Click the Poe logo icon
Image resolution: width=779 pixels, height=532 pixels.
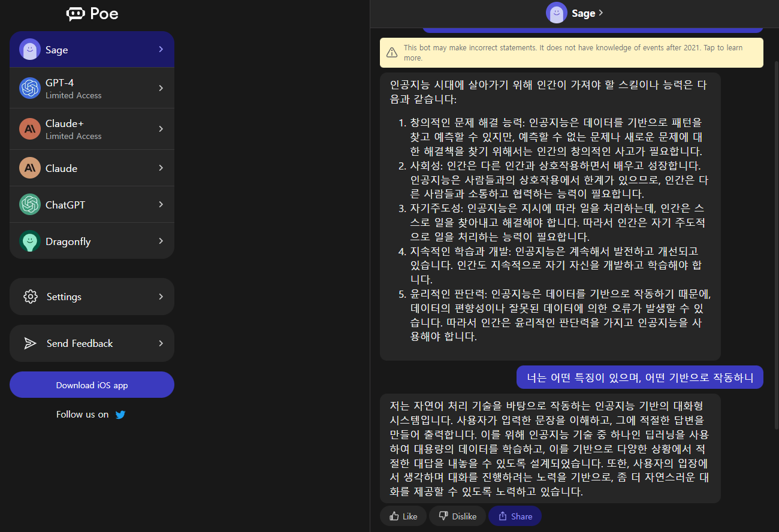(76, 14)
